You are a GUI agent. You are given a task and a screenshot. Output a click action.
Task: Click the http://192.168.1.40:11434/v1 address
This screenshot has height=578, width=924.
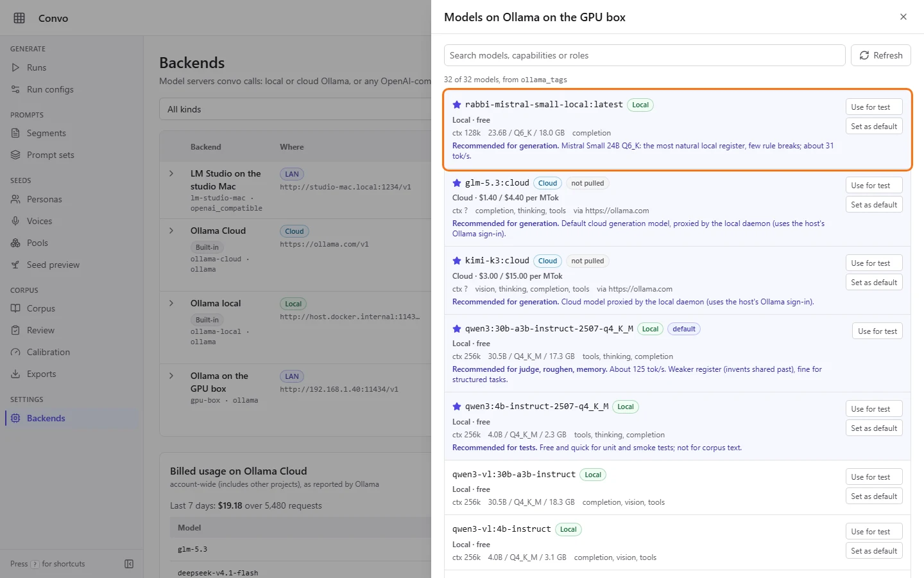[x=339, y=389]
